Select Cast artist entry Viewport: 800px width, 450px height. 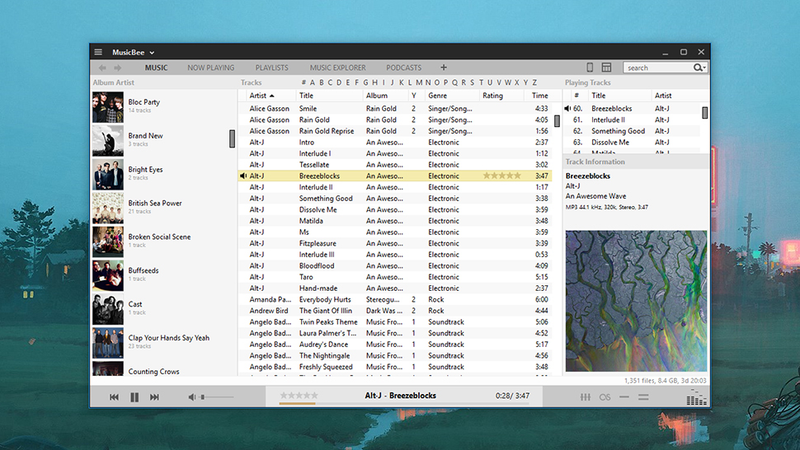coord(162,309)
